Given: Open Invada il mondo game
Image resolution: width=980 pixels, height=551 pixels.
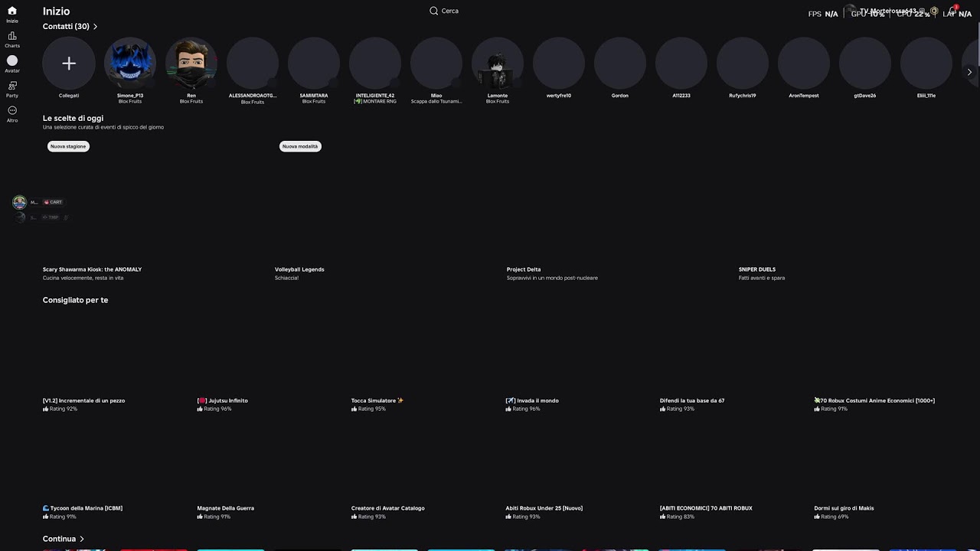Looking at the screenshot, I should coord(532,400).
